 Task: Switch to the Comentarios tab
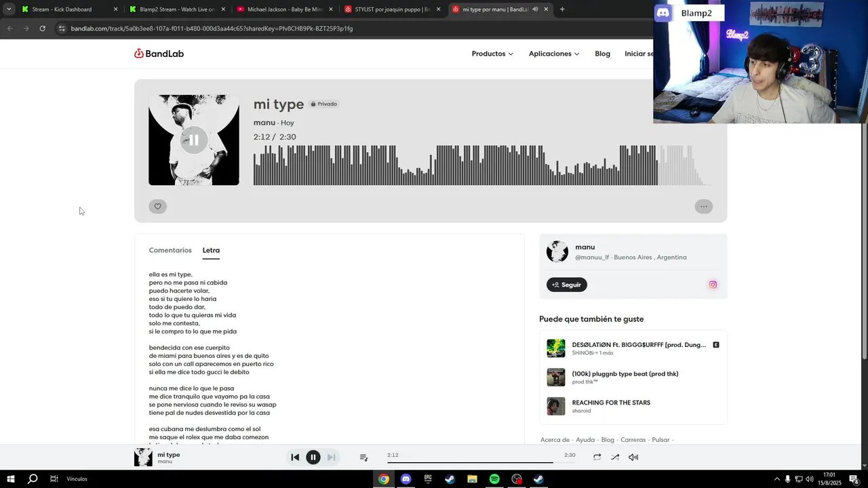[x=170, y=250]
